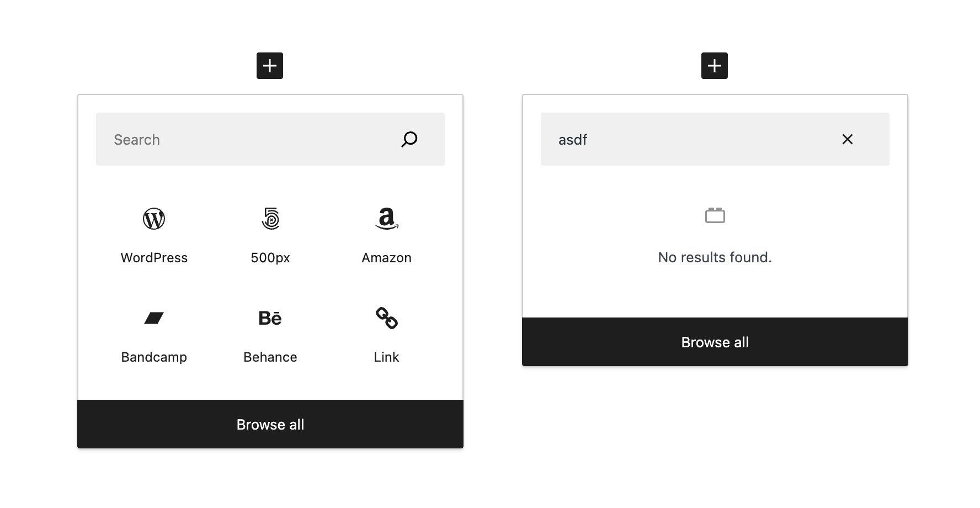Choose the Amazon embed icon
The image size is (980, 508).
pyautogui.click(x=386, y=219)
